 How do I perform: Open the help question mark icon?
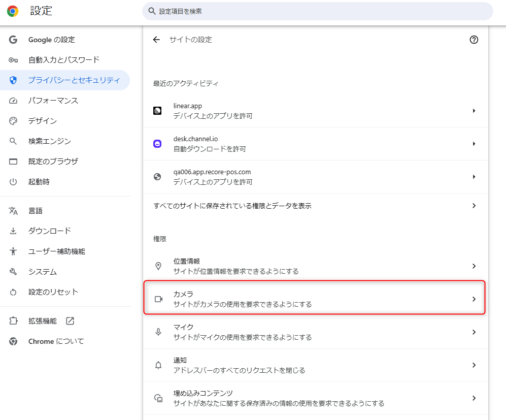(474, 40)
